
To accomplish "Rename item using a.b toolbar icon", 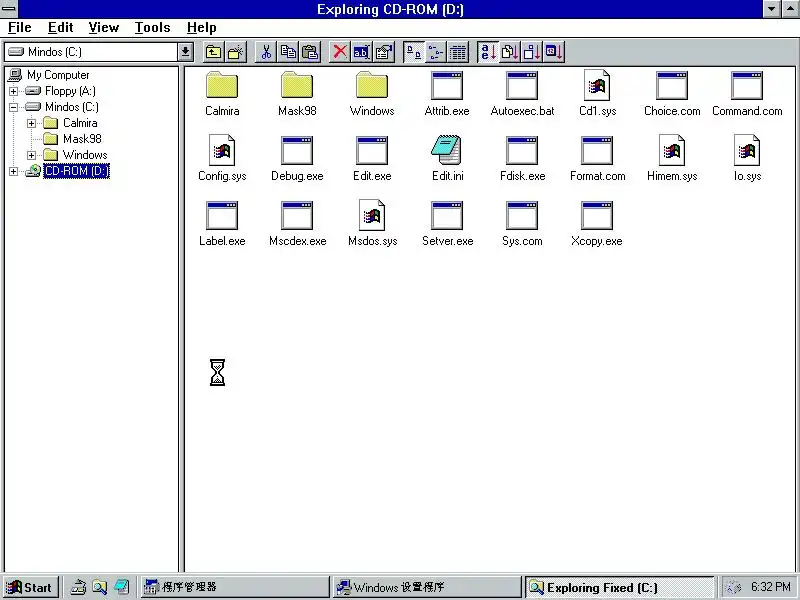I will (362, 52).
